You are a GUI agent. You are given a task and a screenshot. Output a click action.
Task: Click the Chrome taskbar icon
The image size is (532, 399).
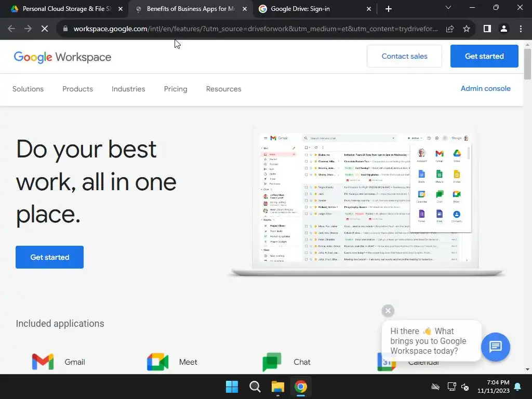tap(301, 387)
